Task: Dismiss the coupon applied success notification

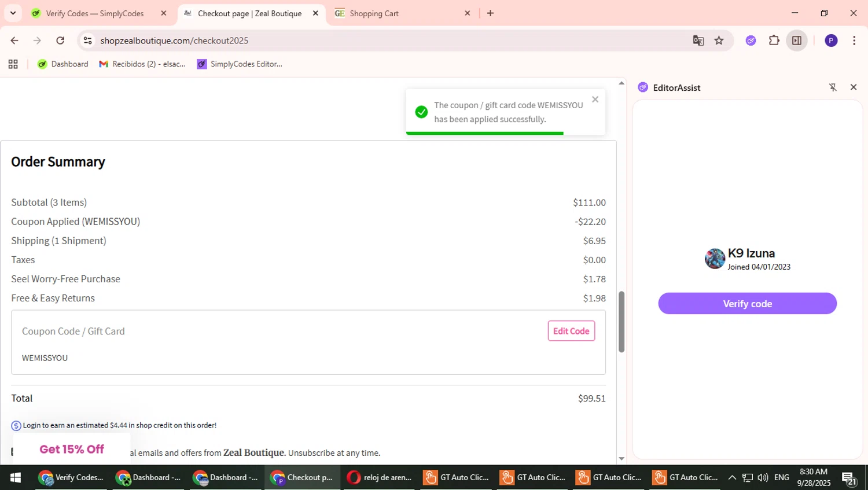Action: coord(595,100)
